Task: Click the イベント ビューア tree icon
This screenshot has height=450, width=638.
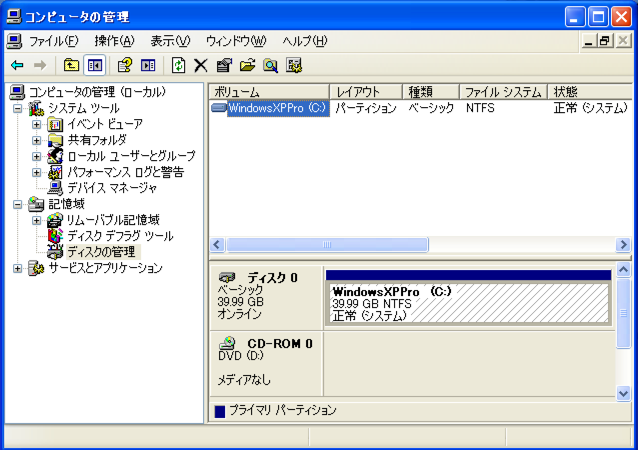Action: point(55,124)
